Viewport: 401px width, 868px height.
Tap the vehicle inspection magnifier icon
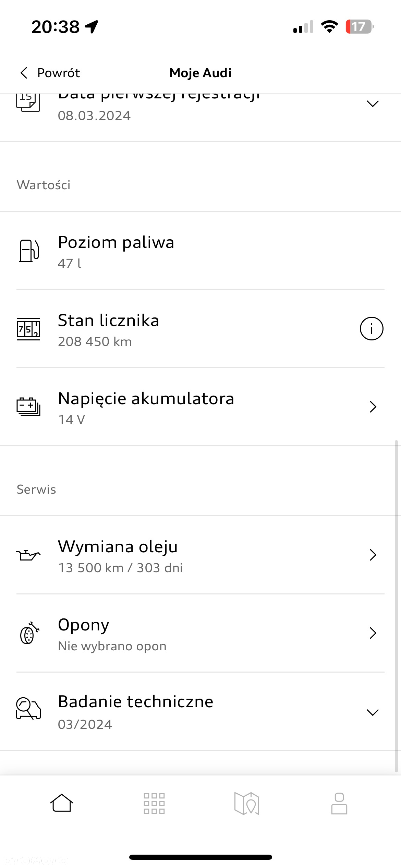[x=28, y=708]
